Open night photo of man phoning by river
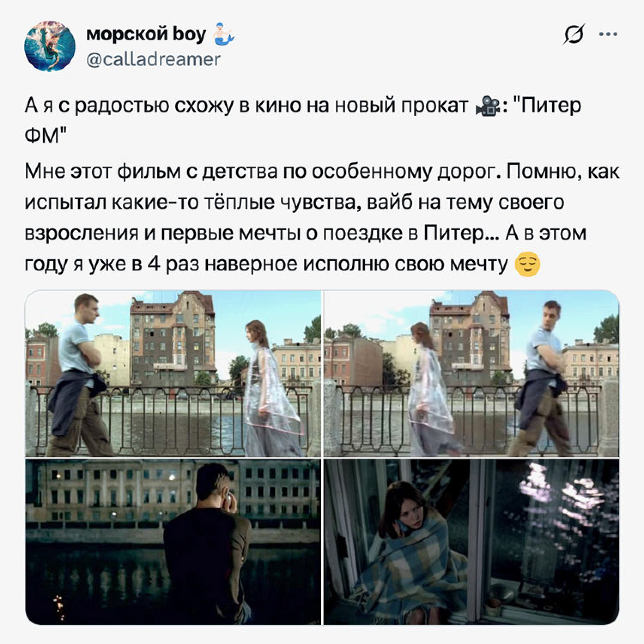The width and height of the screenshot is (644, 644). click(x=173, y=542)
